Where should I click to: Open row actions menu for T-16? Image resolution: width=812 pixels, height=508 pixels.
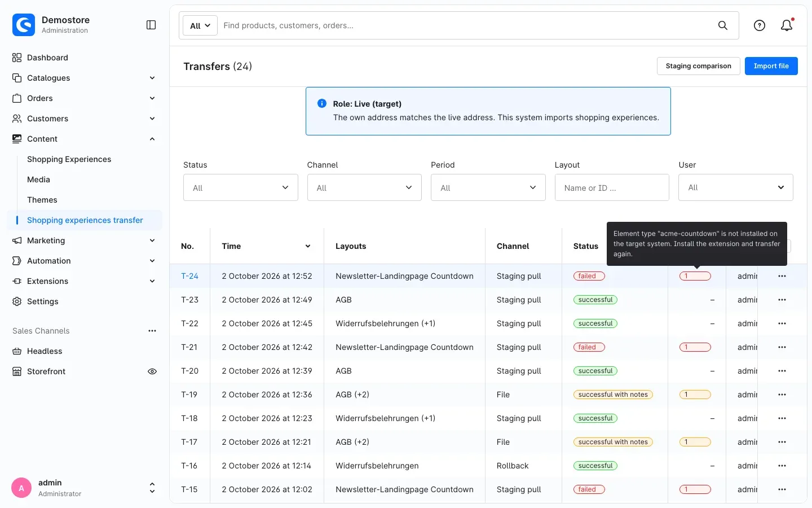point(782,466)
